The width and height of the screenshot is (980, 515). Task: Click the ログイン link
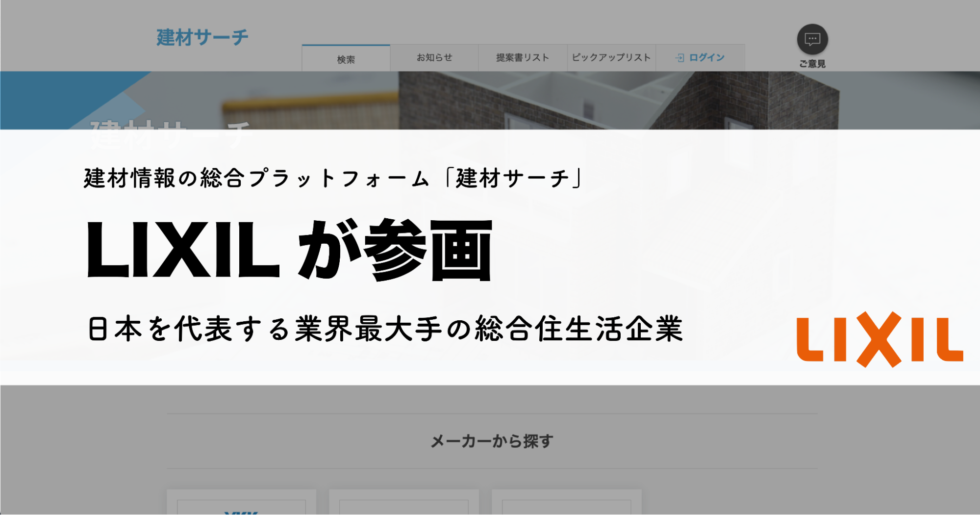pyautogui.click(x=706, y=58)
